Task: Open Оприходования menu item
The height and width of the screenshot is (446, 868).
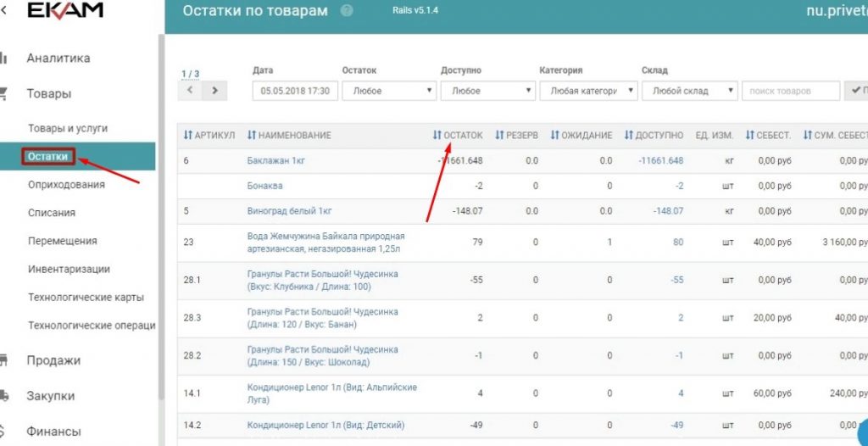Action: click(66, 185)
